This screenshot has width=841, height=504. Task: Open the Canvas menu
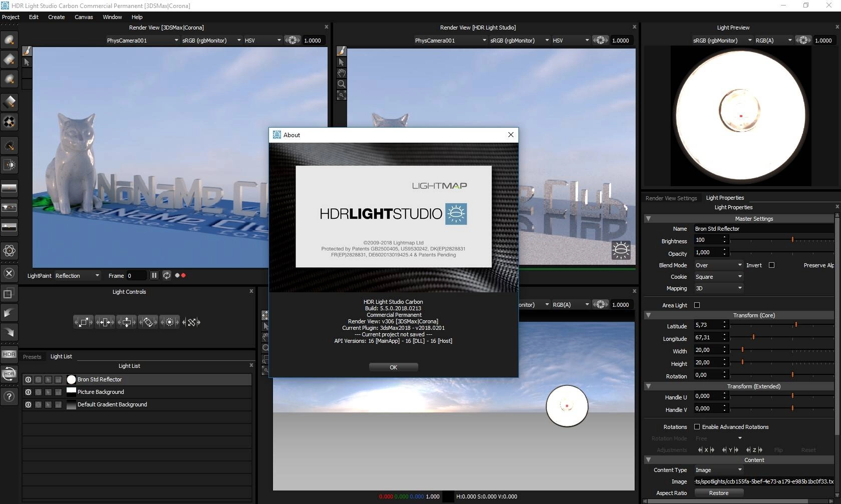[x=84, y=17]
